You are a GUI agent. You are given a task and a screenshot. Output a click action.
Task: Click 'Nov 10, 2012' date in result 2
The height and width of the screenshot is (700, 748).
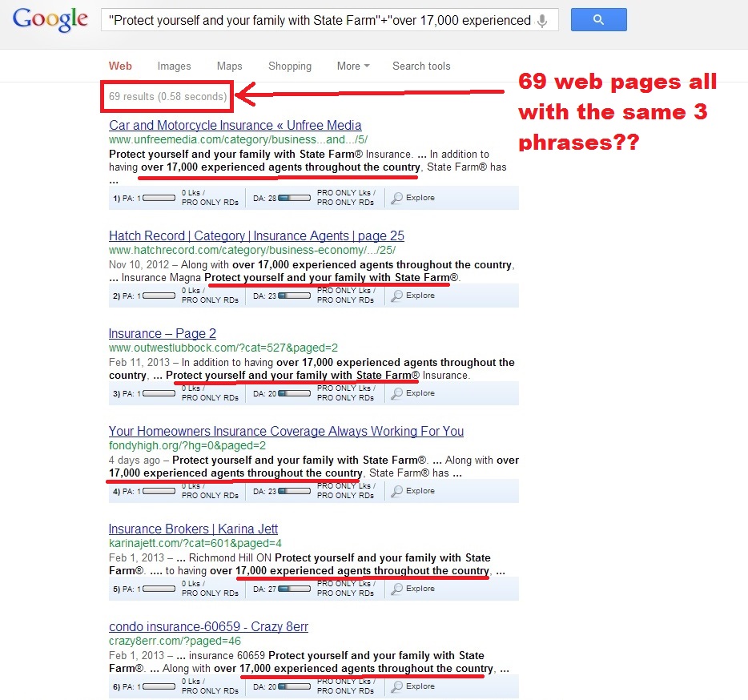click(139, 265)
